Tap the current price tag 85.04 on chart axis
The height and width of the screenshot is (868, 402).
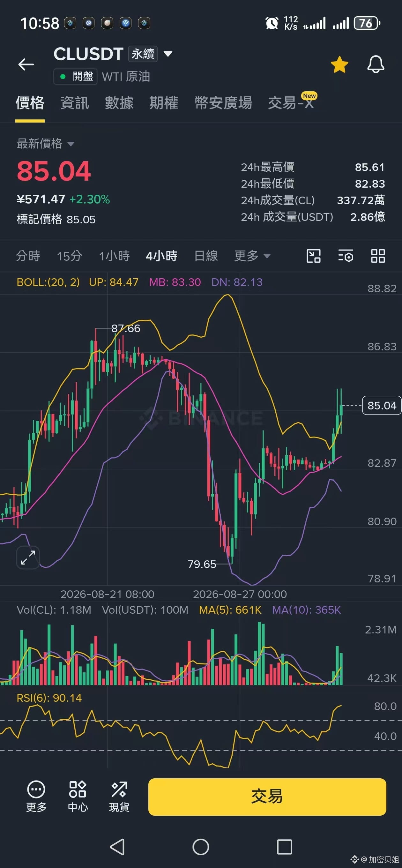pos(382,405)
